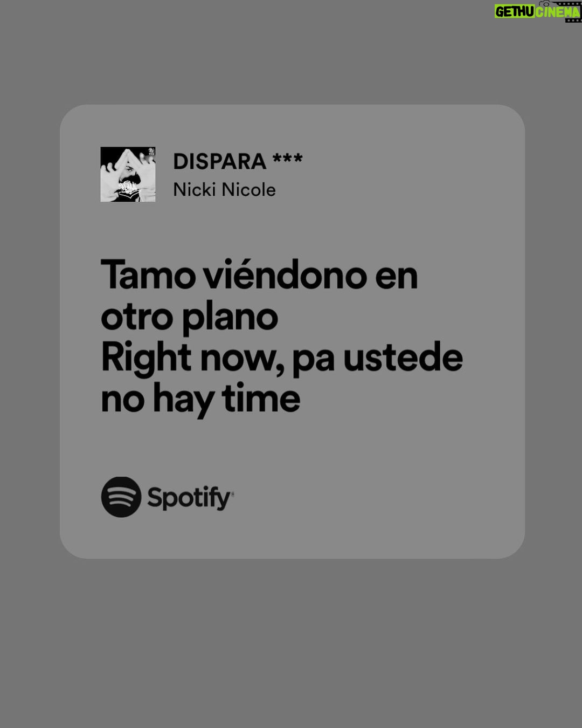Click the film camera icon in the watermark
The width and height of the screenshot is (582, 728).
tap(545, 4)
